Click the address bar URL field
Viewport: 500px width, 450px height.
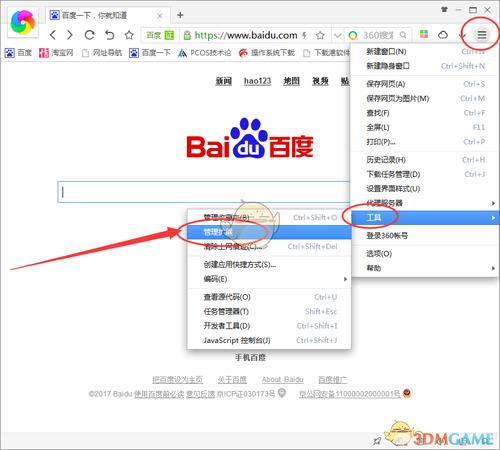[246, 35]
